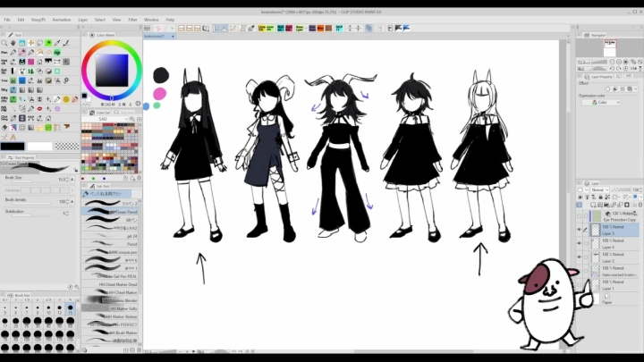This screenshot has width=644, height=362.
Task: Select the Zoom magnifier tool
Action: (x=4, y=43)
